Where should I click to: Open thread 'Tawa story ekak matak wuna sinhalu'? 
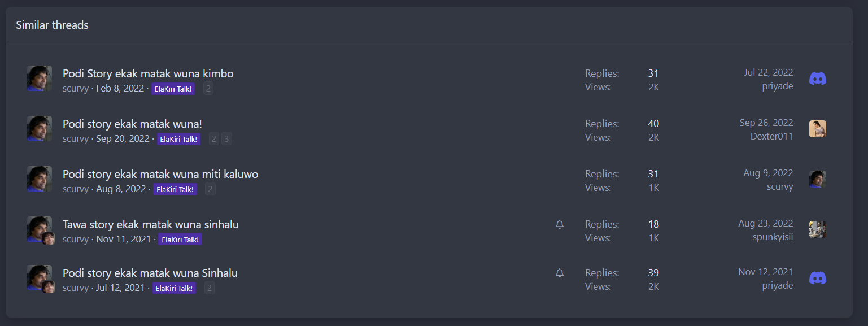pos(151,224)
